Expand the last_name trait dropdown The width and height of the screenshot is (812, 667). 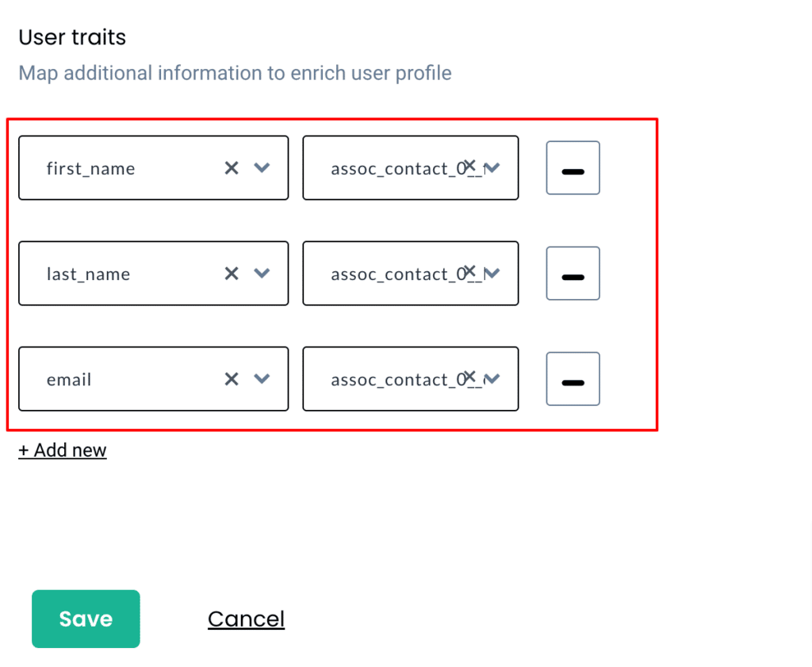click(262, 274)
